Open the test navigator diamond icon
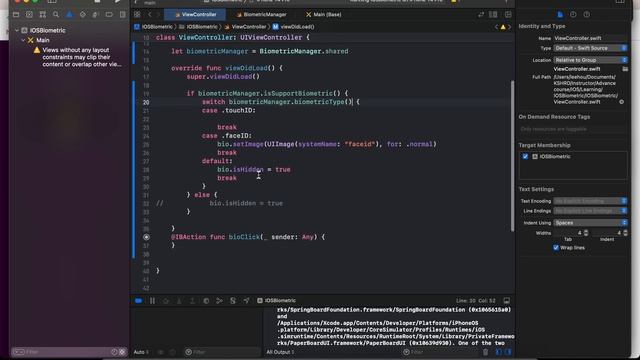 83,15
